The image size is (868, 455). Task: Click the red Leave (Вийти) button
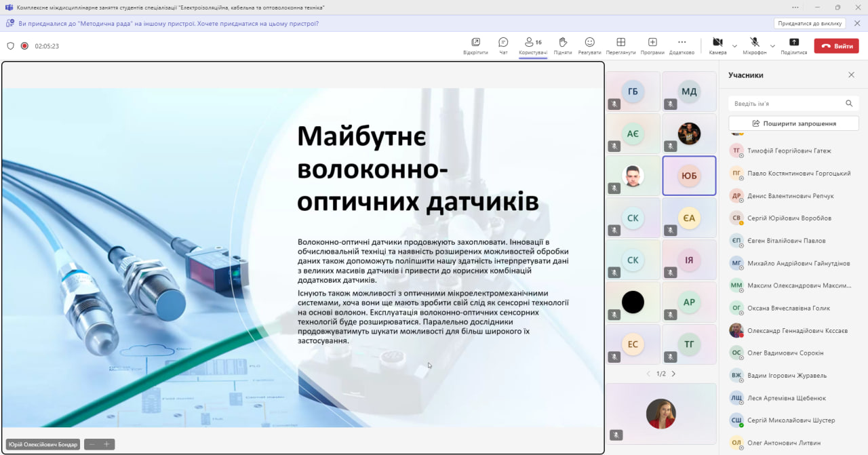(836, 46)
